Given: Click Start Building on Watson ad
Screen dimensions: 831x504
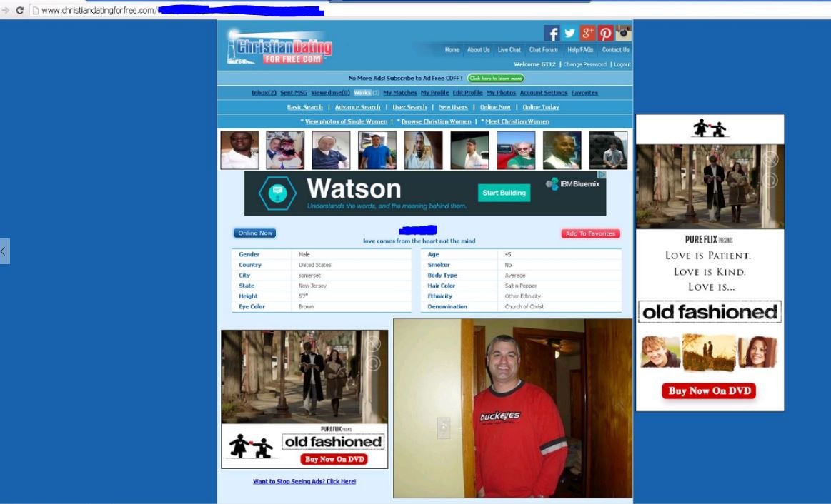Looking at the screenshot, I should click(504, 193).
